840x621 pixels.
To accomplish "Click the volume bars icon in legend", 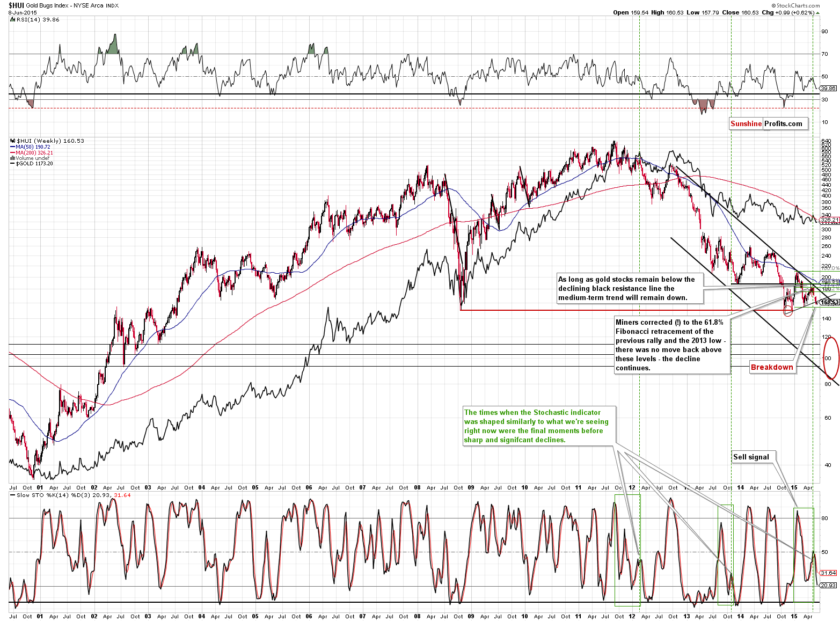I will point(13,158).
